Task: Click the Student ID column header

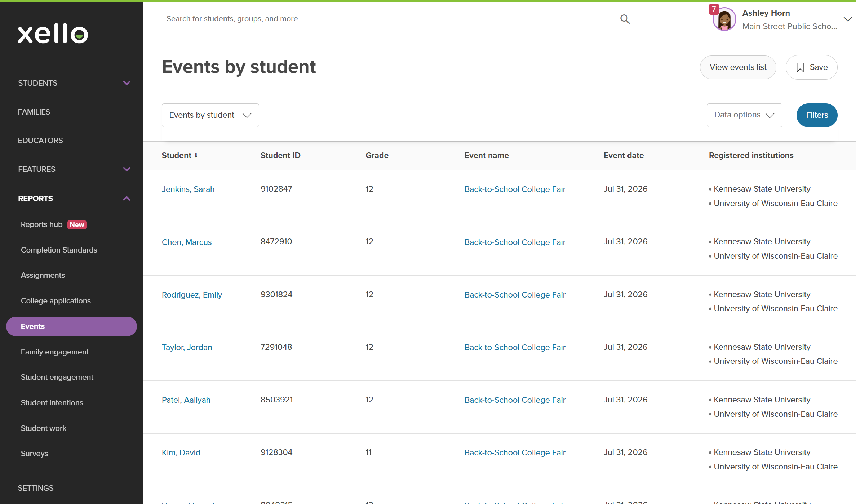Action: point(280,156)
